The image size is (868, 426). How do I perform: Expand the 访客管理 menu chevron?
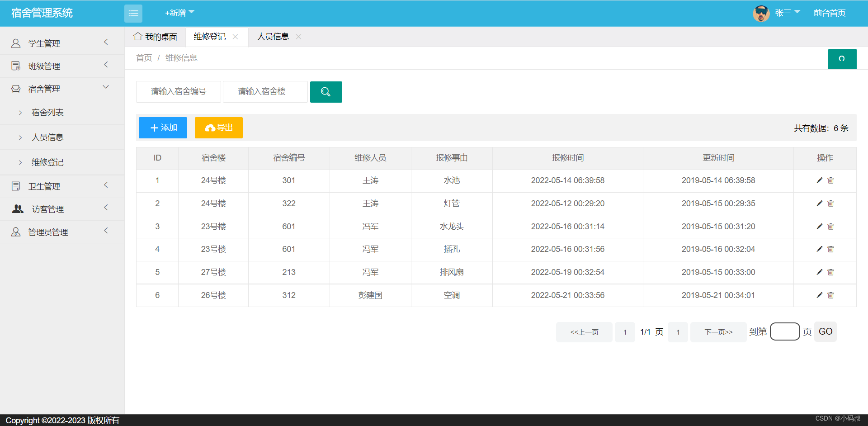coord(106,208)
